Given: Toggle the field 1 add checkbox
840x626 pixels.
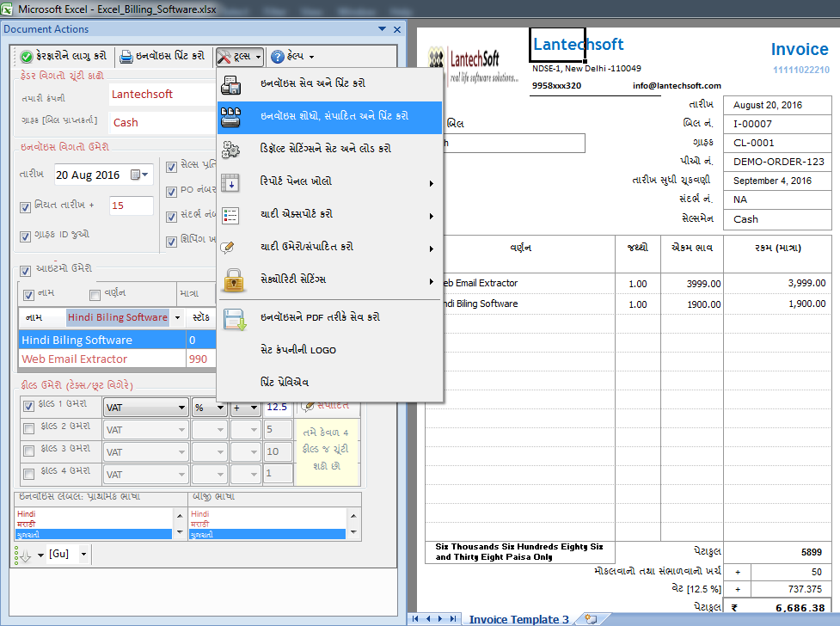Looking at the screenshot, I should (29, 406).
